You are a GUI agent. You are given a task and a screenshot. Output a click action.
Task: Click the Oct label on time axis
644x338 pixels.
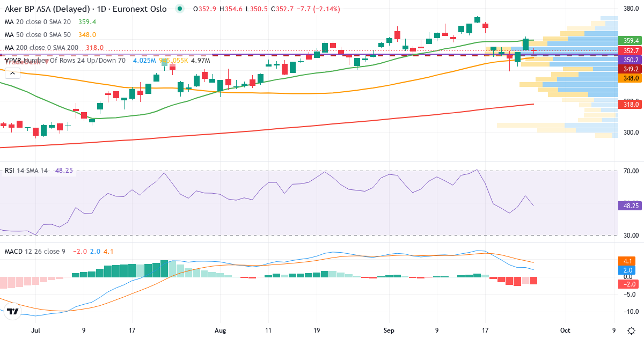coord(565,330)
